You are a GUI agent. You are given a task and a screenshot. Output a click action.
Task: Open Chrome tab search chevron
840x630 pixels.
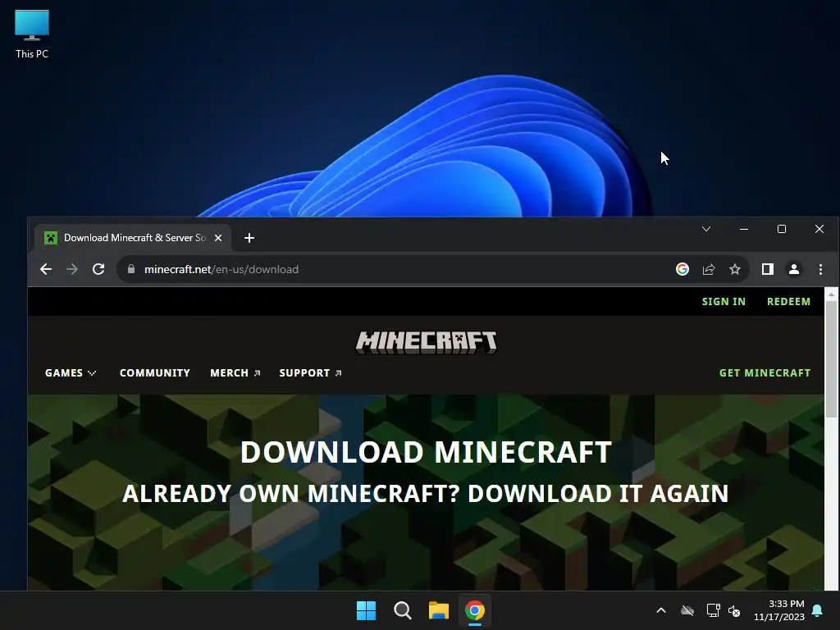[x=706, y=229]
